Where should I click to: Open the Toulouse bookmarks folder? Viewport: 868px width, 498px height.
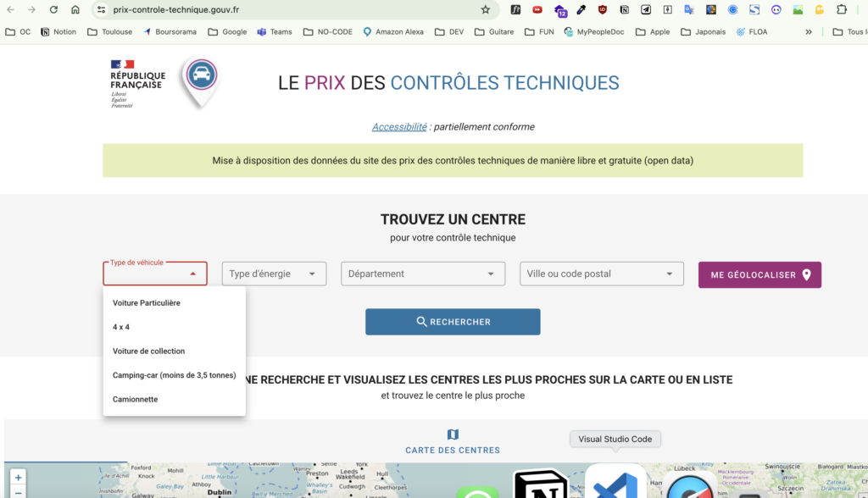110,32
